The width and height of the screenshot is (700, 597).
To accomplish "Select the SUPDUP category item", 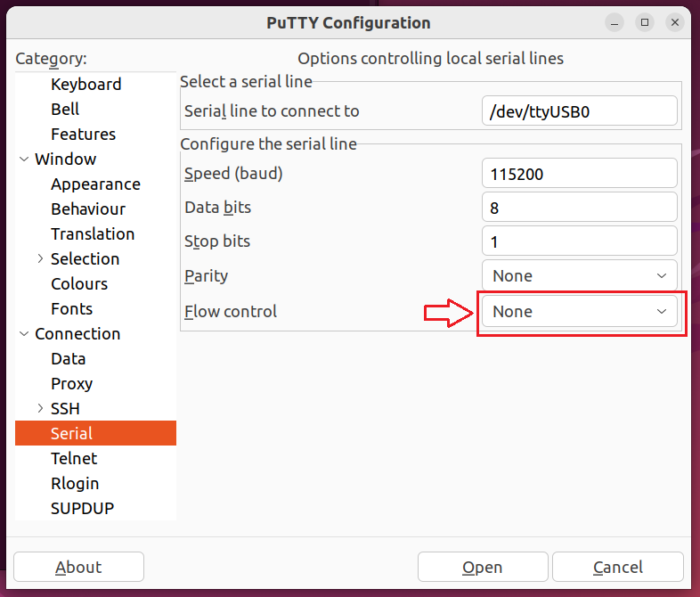I will coord(82,509).
